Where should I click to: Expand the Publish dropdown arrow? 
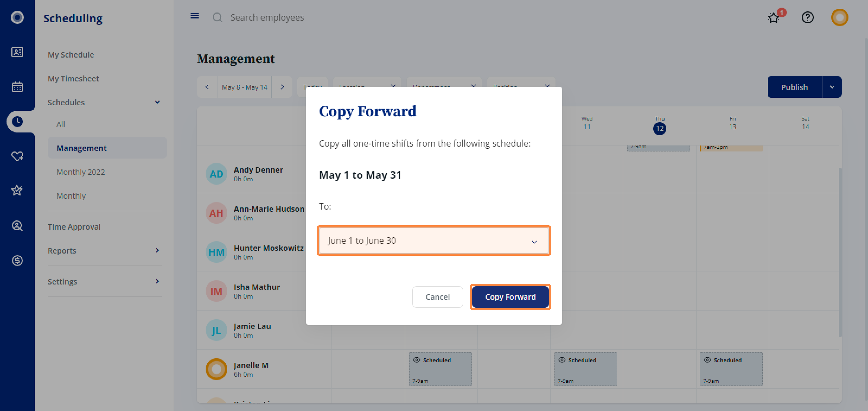pyautogui.click(x=832, y=87)
